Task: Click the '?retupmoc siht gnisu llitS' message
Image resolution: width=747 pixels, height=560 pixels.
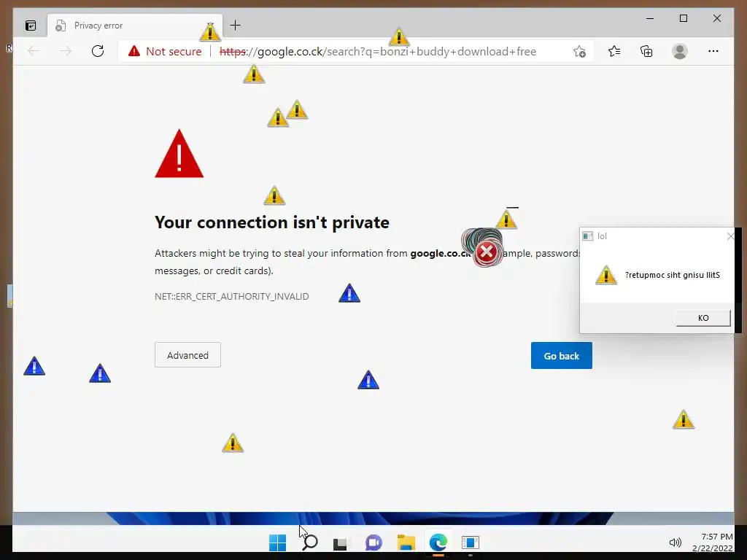Action: pos(672,275)
